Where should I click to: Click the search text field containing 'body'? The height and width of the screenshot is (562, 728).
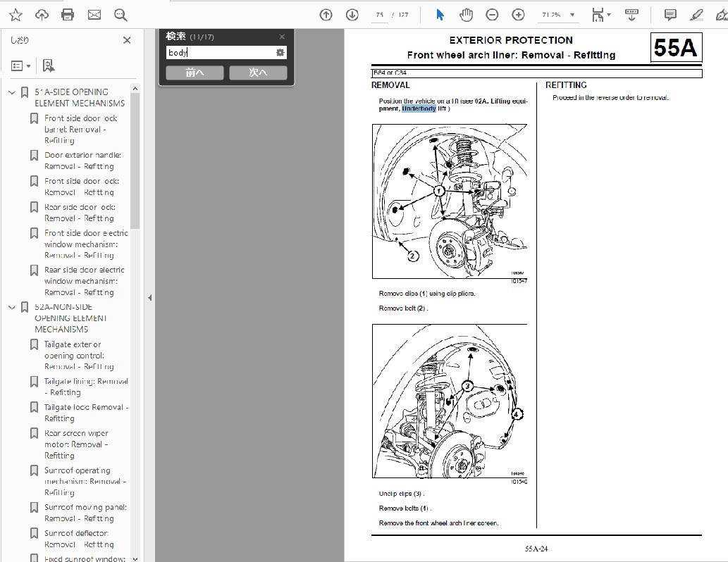tap(220, 53)
